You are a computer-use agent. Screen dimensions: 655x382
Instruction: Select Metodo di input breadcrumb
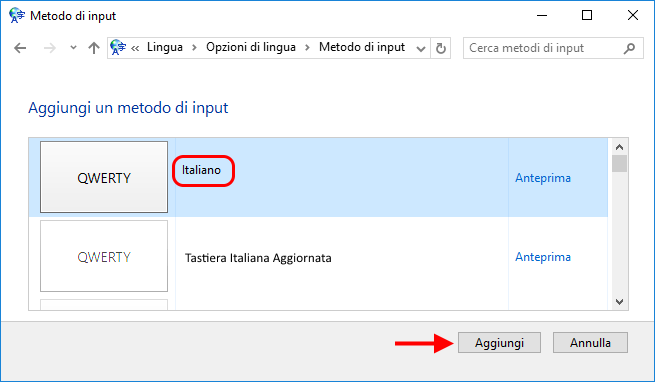(x=362, y=47)
